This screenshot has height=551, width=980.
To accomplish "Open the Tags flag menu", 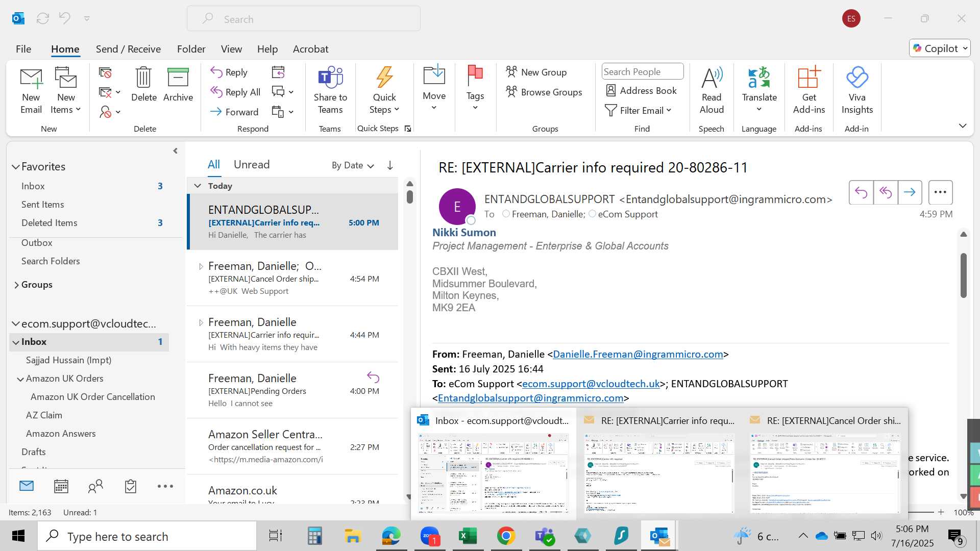I will pos(475,88).
